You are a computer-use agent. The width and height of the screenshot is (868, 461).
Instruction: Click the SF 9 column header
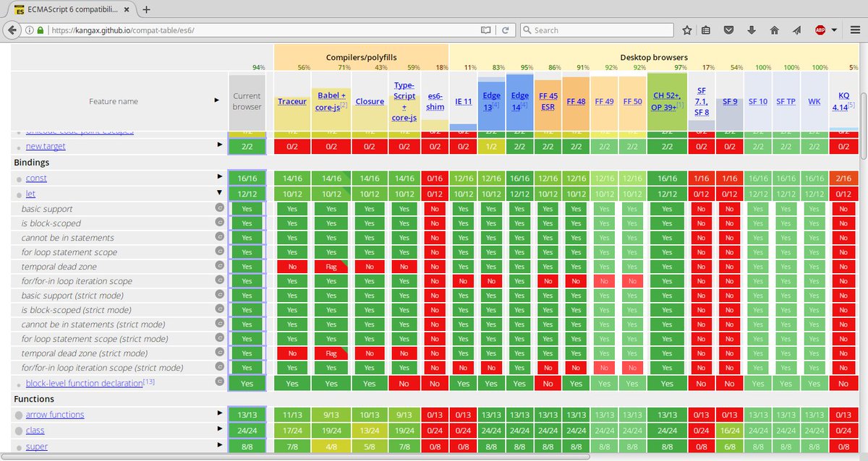730,101
